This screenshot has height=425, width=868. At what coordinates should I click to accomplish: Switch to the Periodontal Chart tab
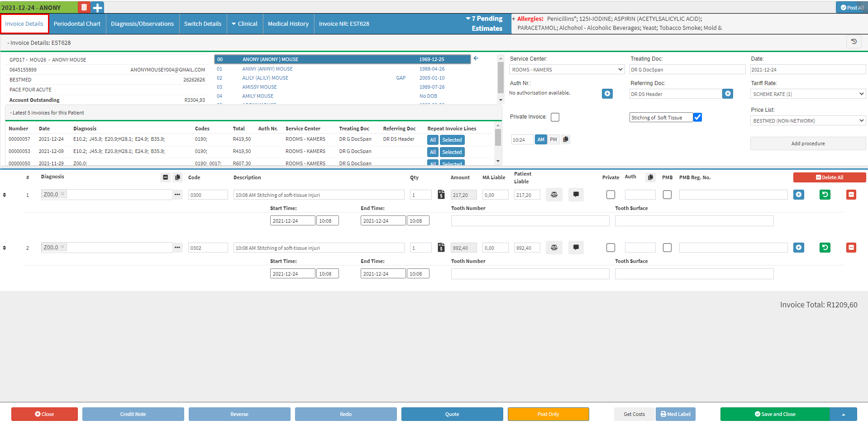point(77,24)
